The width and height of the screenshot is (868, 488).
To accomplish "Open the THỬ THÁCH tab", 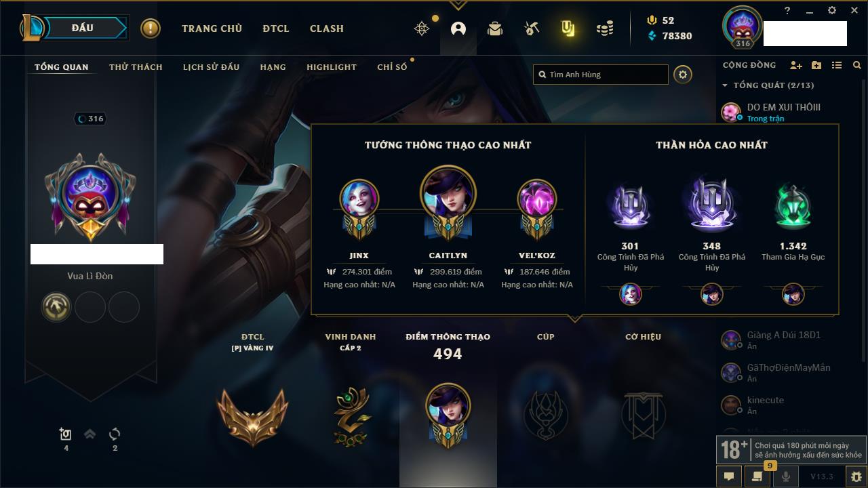I will 136,67.
